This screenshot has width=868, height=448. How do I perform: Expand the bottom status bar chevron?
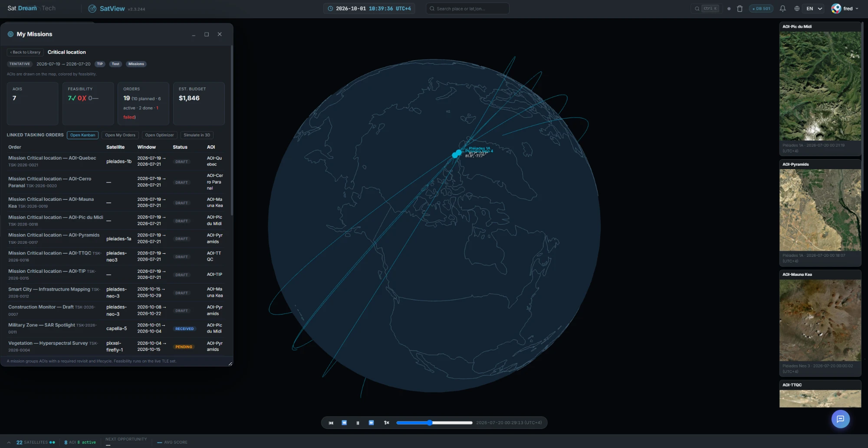pos(9,442)
